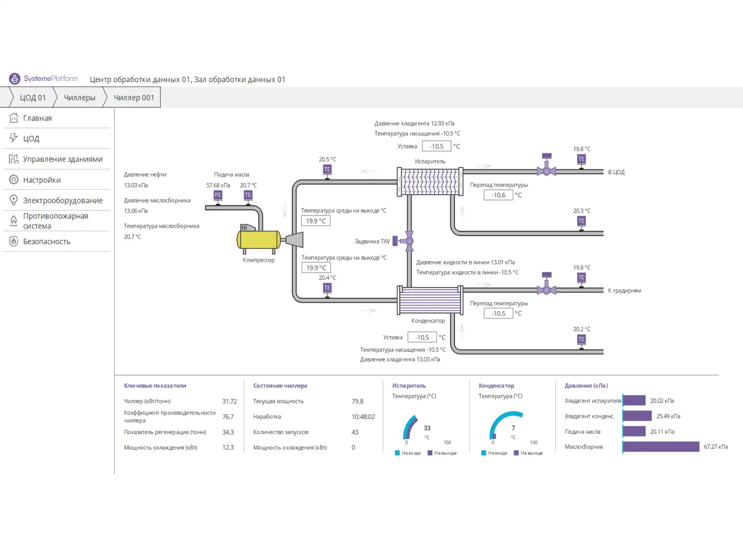Click the TXV valve symbol
The height and width of the screenshot is (560, 743).
409,241
